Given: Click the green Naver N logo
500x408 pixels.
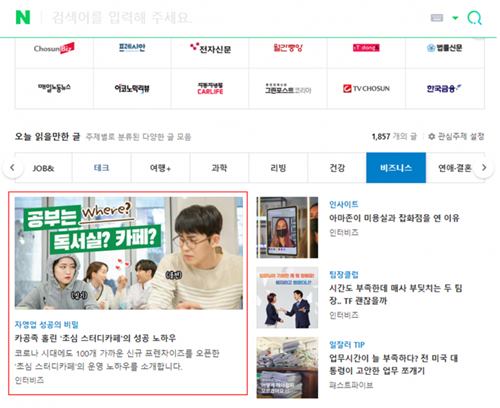Looking at the screenshot, I should [23, 17].
